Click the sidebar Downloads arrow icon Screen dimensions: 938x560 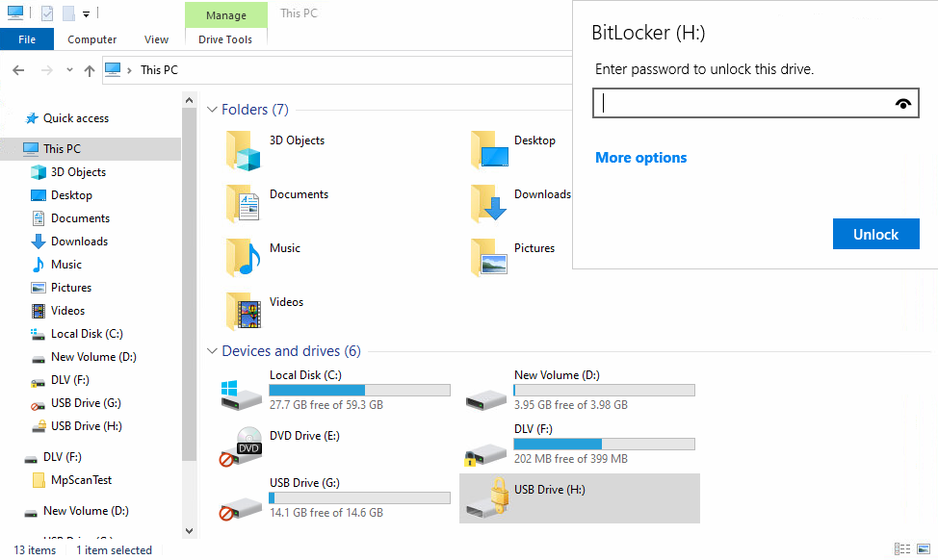pos(39,242)
